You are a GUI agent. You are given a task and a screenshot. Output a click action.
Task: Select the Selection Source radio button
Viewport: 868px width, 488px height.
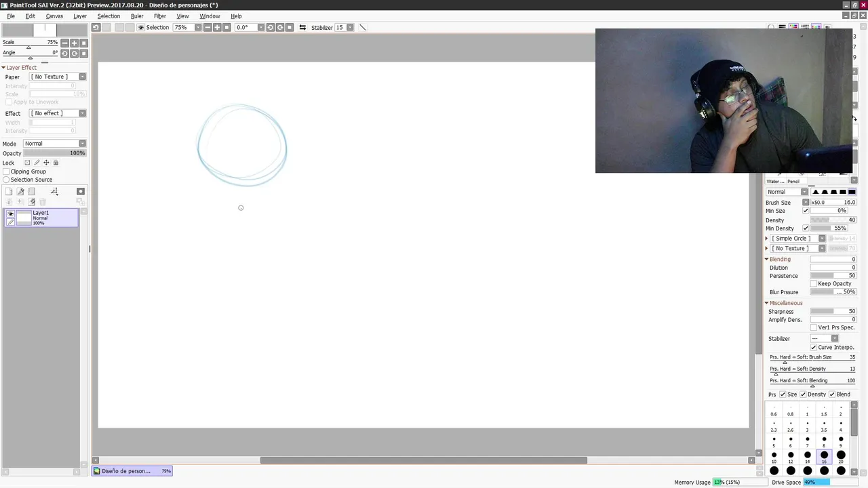6,180
